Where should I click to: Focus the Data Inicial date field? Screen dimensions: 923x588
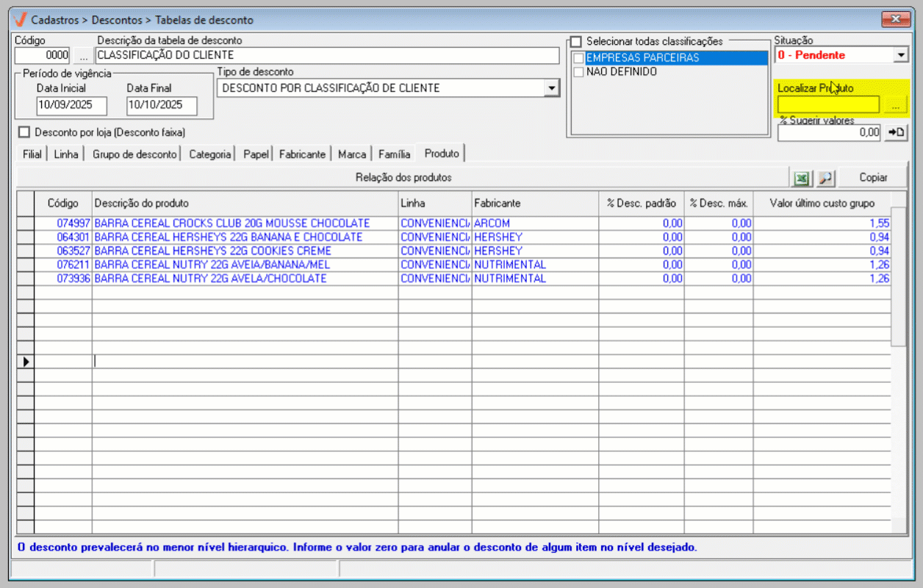click(71, 105)
